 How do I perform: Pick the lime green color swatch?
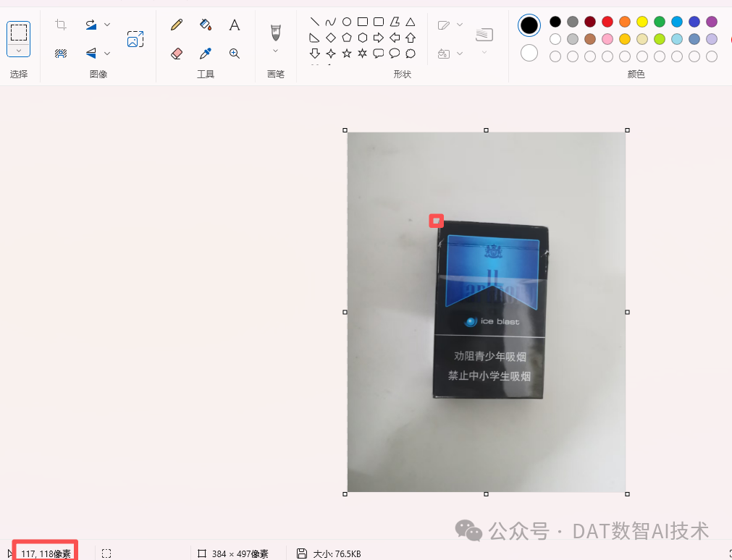[660, 39]
